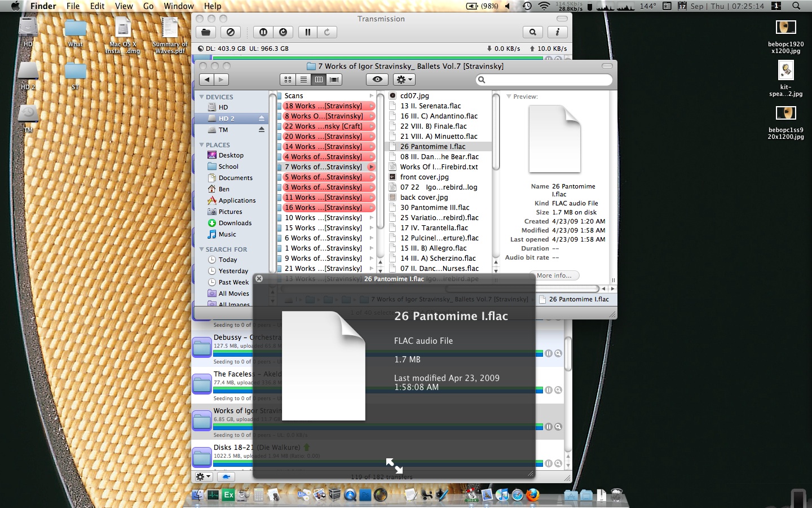Toggle Transmission turtle speed limit mode
This screenshot has height=508, width=812.
(226, 476)
